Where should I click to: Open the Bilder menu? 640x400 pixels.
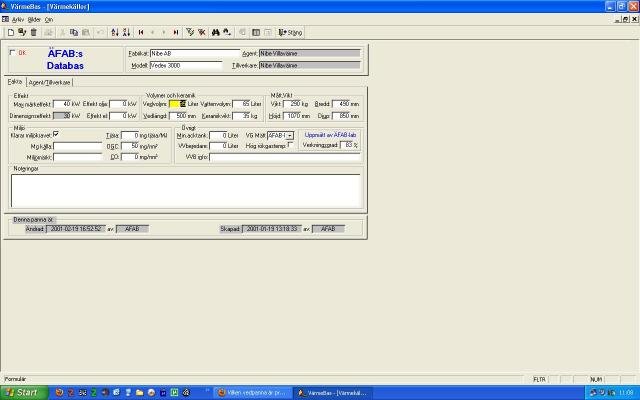35,19
